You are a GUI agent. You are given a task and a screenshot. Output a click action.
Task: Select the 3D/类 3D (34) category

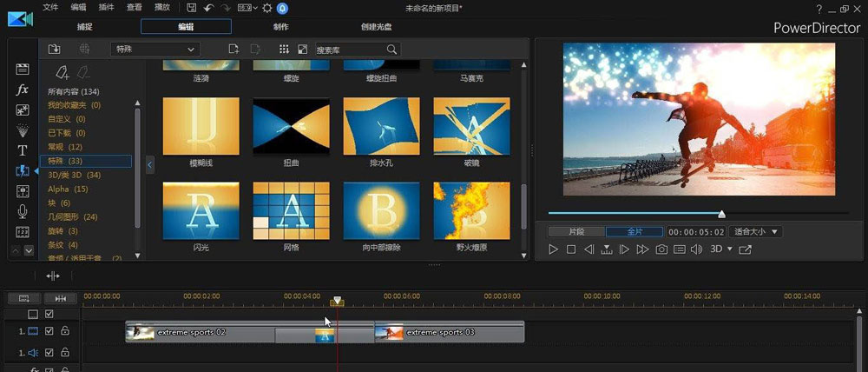click(74, 176)
